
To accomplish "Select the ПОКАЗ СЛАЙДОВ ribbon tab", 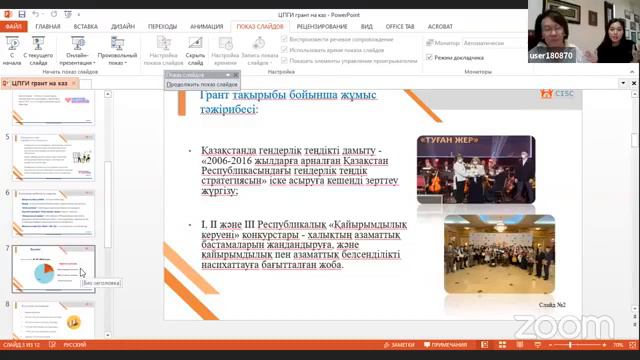I will [x=260, y=27].
